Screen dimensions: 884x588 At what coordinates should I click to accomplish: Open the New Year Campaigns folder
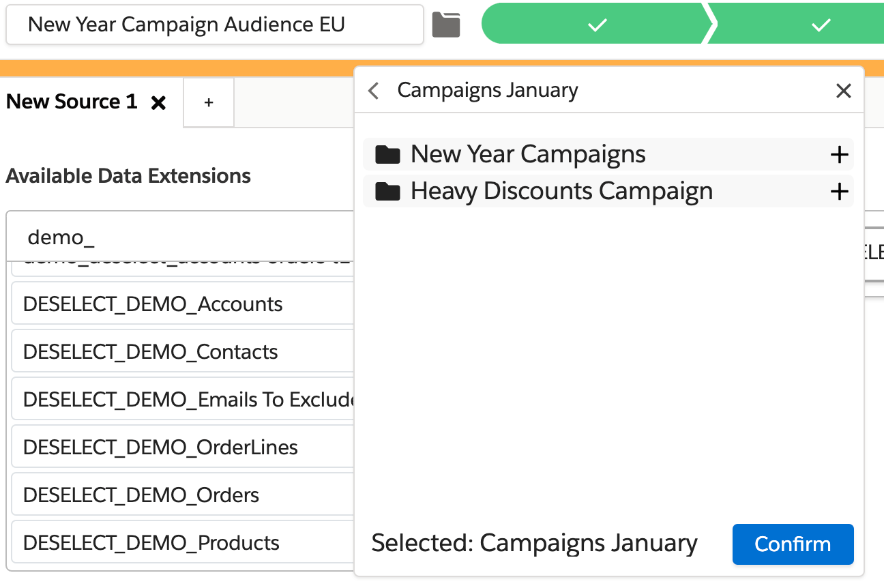[x=527, y=155]
